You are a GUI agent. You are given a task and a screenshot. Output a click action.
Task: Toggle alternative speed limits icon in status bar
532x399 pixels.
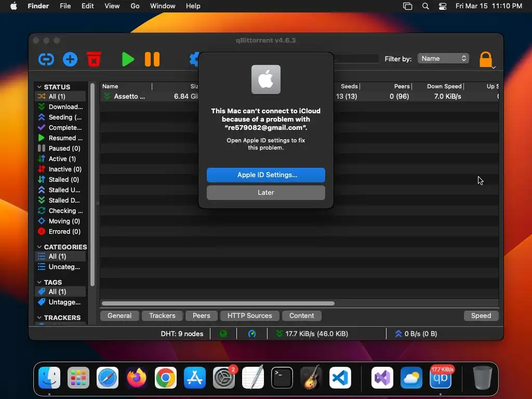pos(252,334)
